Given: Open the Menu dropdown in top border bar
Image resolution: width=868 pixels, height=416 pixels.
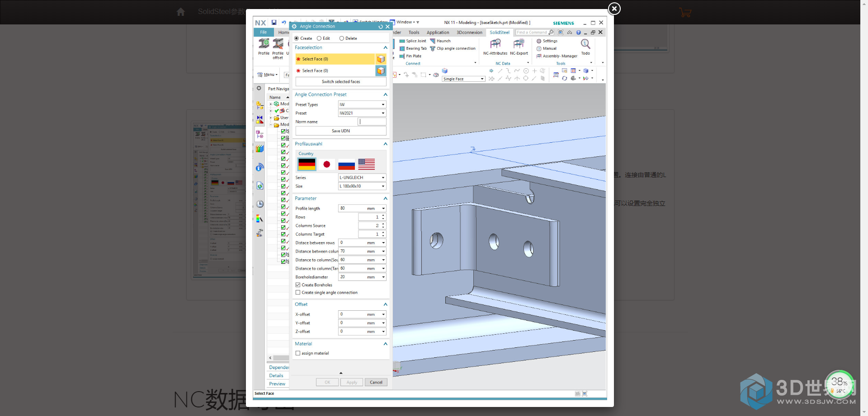Looking at the screenshot, I should click(x=268, y=75).
